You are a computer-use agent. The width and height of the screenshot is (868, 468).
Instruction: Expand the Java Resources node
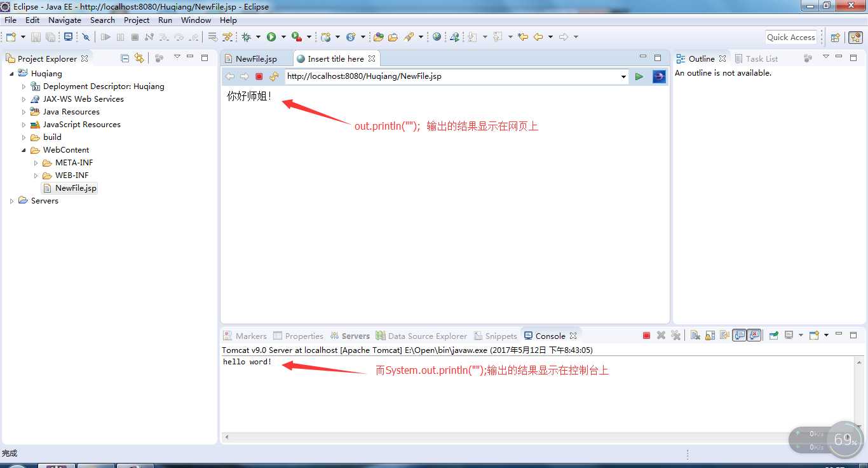(24, 112)
